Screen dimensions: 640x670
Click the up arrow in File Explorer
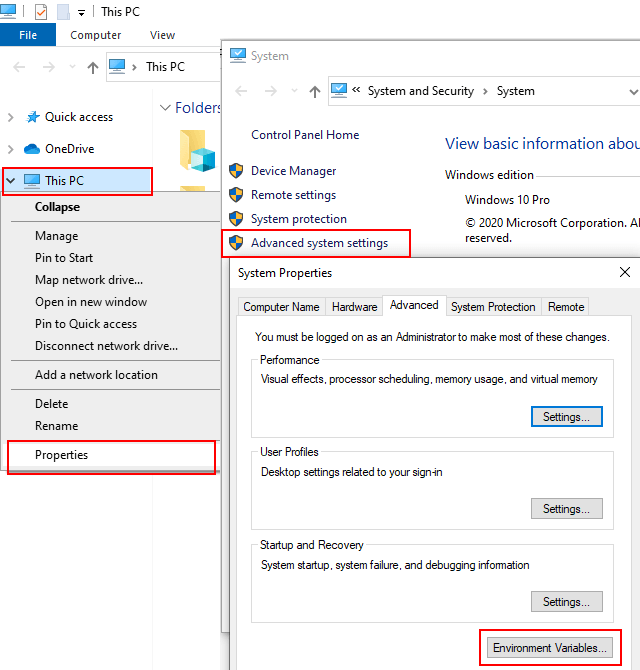click(x=93, y=67)
